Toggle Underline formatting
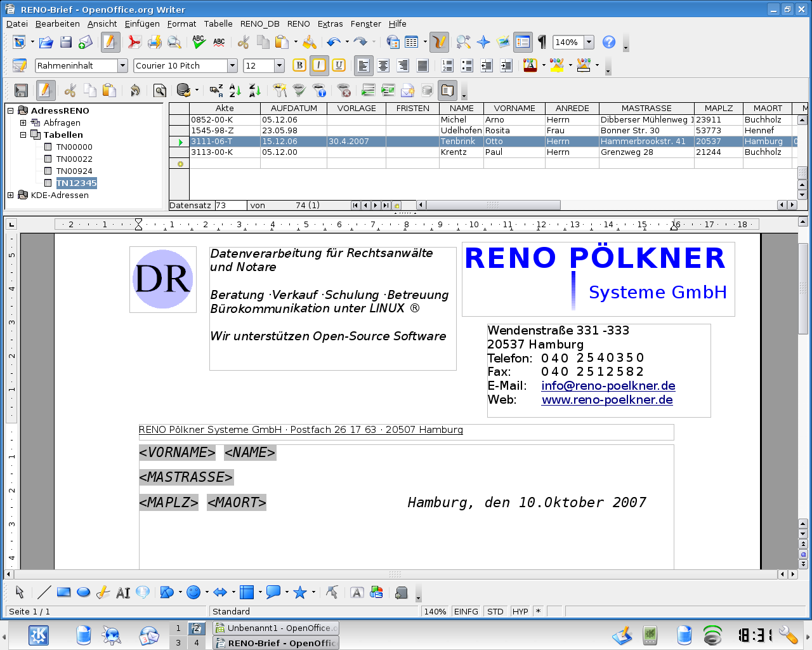Image resolution: width=812 pixels, height=650 pixels. pos(339,65)
